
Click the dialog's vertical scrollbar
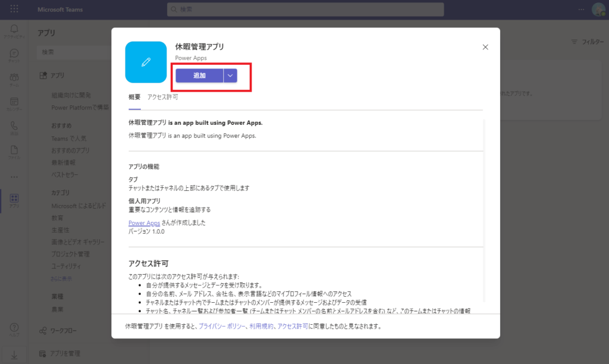(x=484, y=210)
